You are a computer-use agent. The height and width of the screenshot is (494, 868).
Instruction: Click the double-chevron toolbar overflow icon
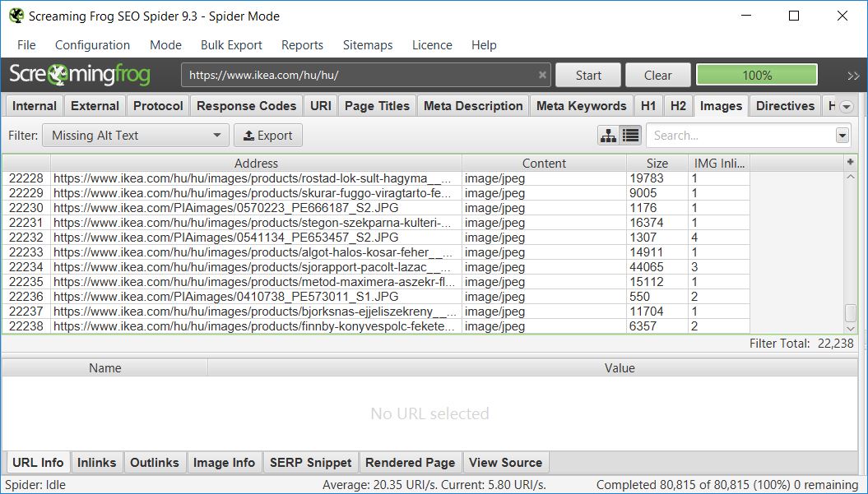coord(853,76)
